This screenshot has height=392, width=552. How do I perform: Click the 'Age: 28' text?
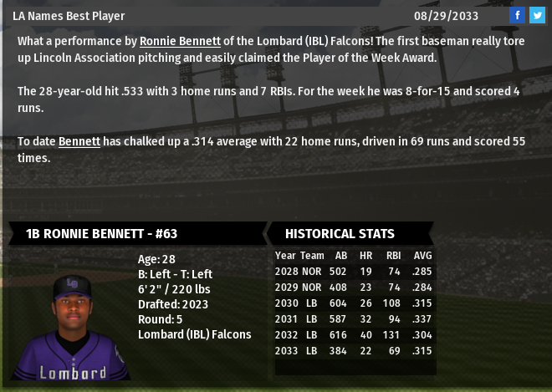[156, 259]
